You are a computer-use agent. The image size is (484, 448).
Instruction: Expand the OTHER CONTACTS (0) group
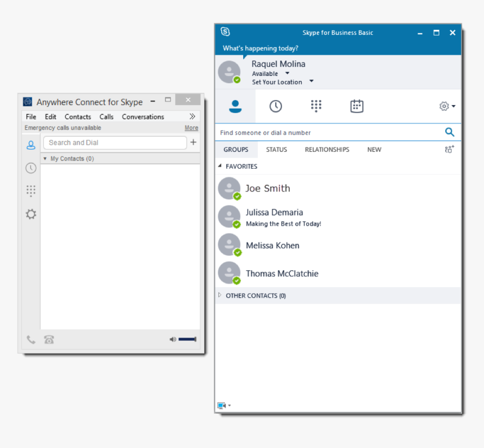click(x=220, y=295)
